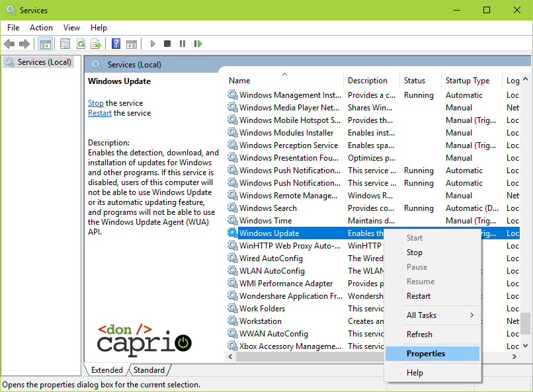Screen dimensions: 533x392
Task: Click the Export List toolbar icon
Action: click(x=96, y=44)
